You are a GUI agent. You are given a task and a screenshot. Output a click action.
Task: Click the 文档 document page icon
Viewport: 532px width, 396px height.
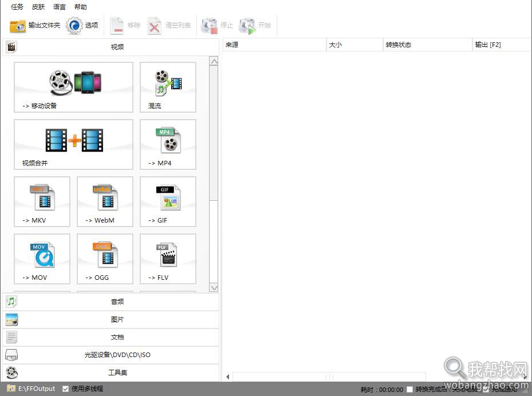pyautogui.click(x=11, y=337)
